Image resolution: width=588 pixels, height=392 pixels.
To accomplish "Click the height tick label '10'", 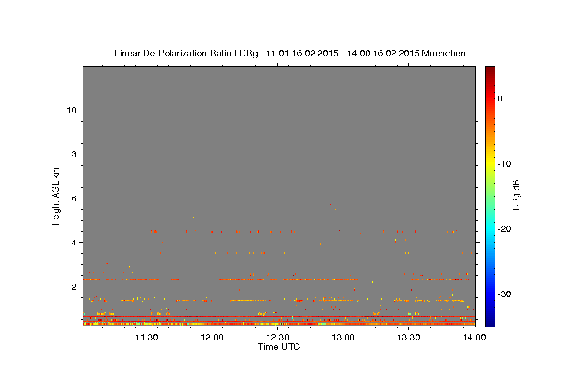I will 72,110.
